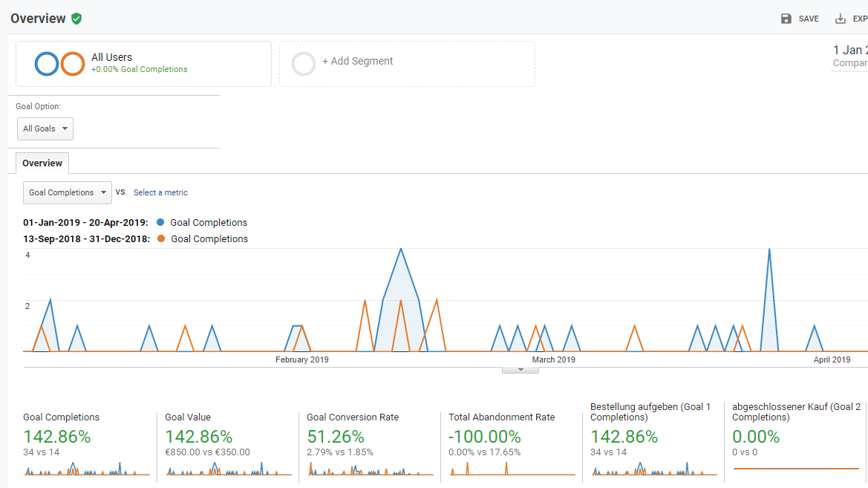The image size is (868, 488).
Task: Click Bestellung aufgeben Goal 1 142.86% value
Action: coord(624,437)
